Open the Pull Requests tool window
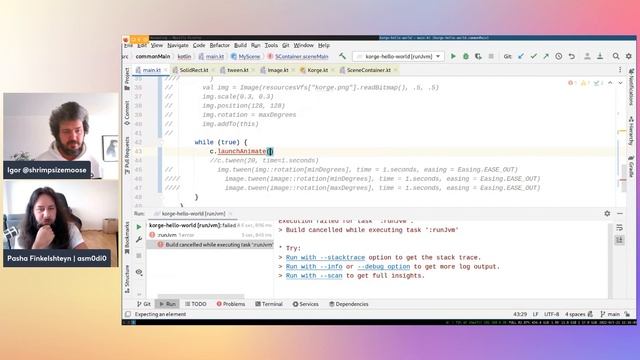 pyautogui.click(x=127, y=156)
